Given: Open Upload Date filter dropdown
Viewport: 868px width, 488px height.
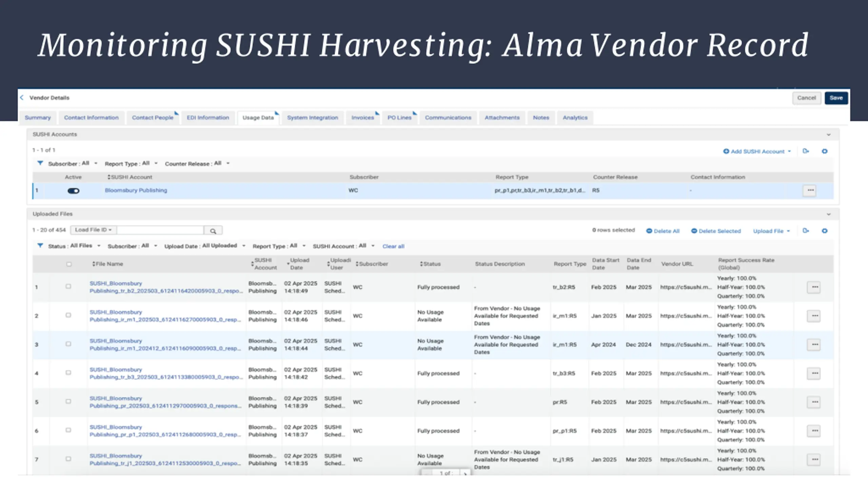Looking at the screenshot, I should tap(205, 246).
